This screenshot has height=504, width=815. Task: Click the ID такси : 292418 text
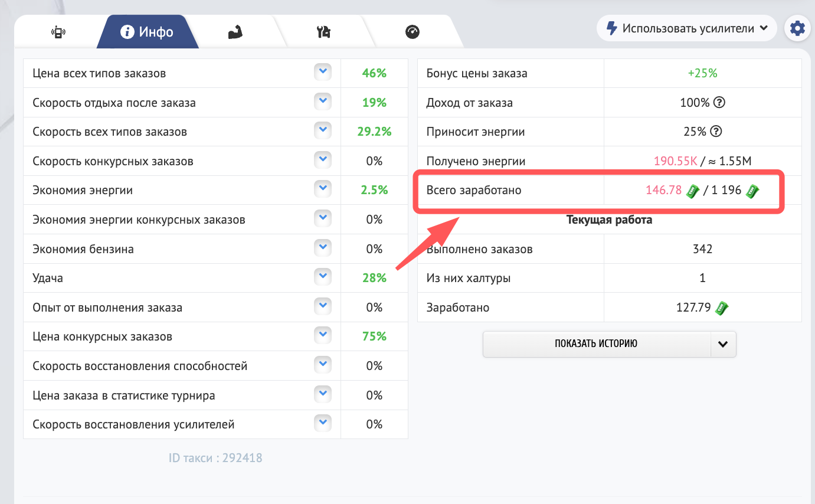tap(215, 458)
